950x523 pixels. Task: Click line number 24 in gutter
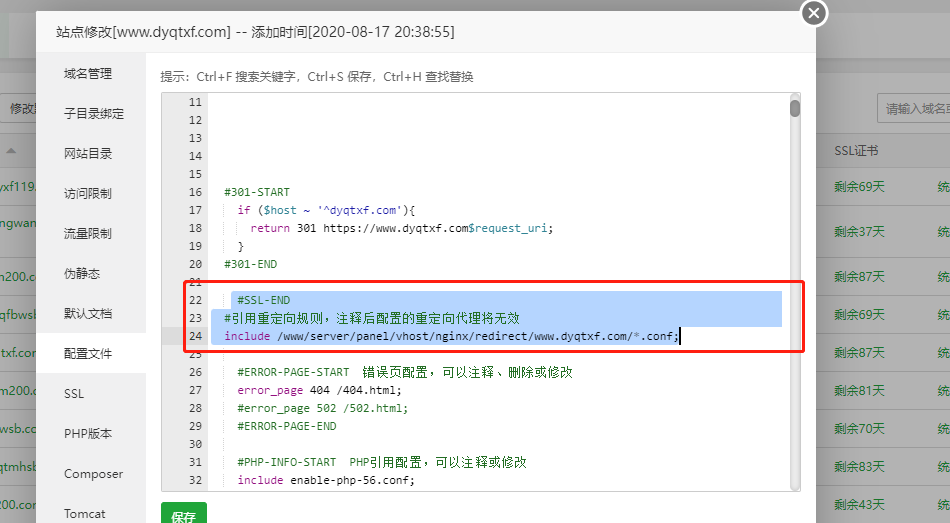pos(195,336)
